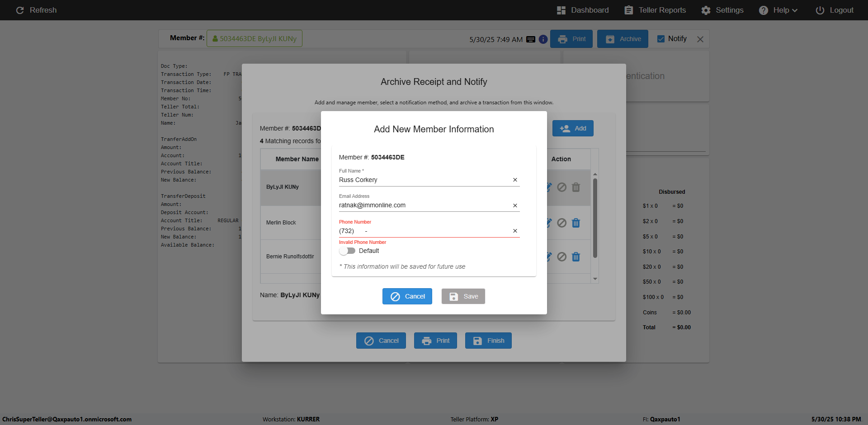Click Finish in Archive Receipt dialog

point(488,341)
